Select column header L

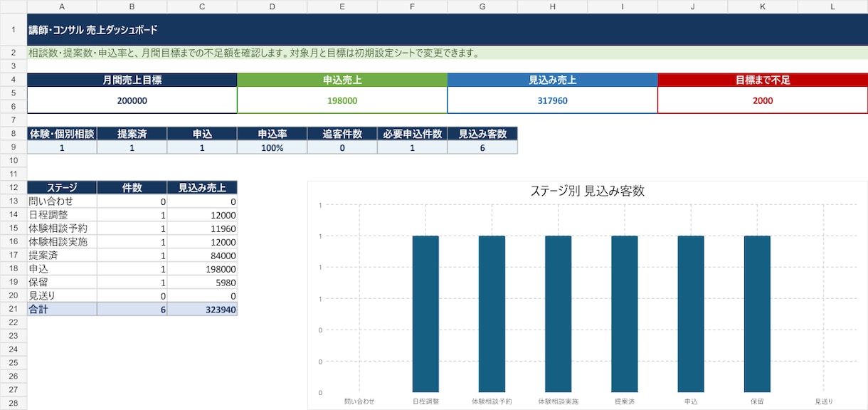point(833,6)
